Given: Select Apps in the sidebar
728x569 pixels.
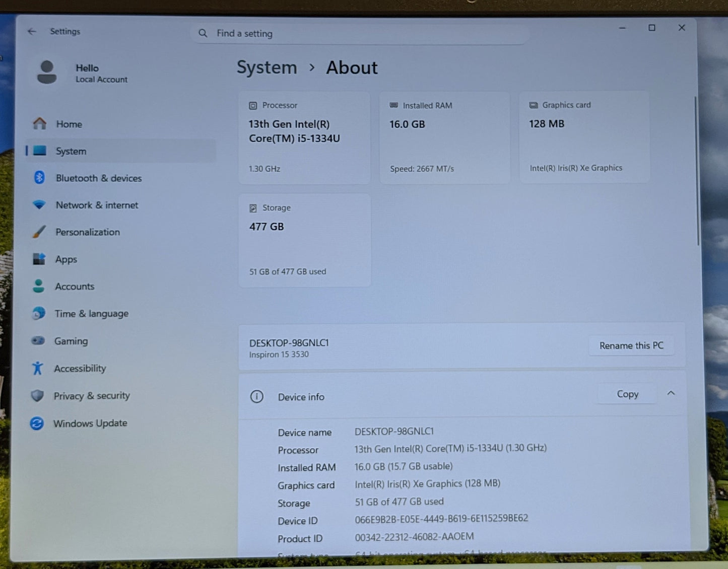Looking at the screenshot, I should [121, 259].
